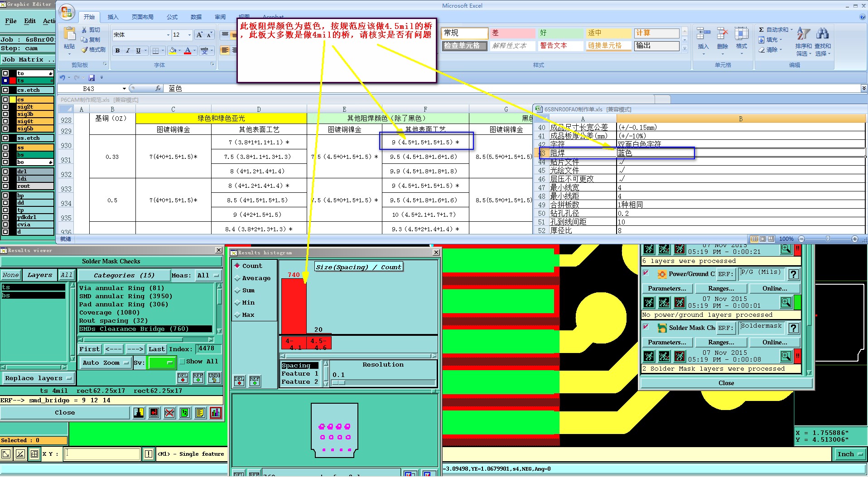Toggle the cs.etch layer checkbox
Screen dimensions: 868x477
5,90
